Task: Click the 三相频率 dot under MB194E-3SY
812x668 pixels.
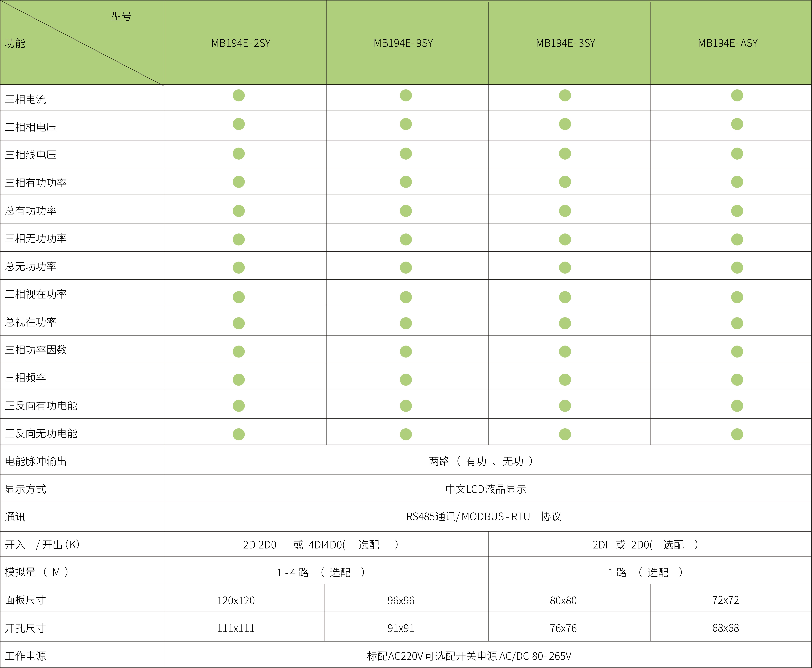Action: [x=565, y=380]
